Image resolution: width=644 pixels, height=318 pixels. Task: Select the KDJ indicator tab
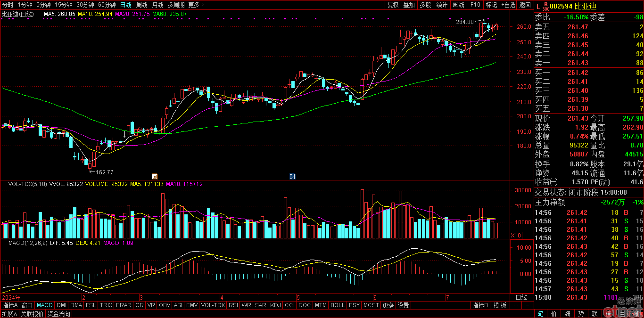(275, 305)
